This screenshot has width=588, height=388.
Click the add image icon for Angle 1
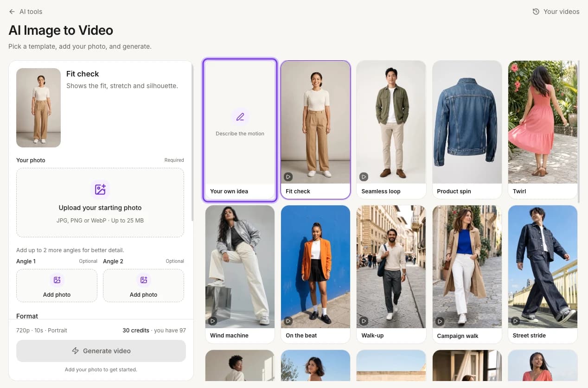pos(57,280)
